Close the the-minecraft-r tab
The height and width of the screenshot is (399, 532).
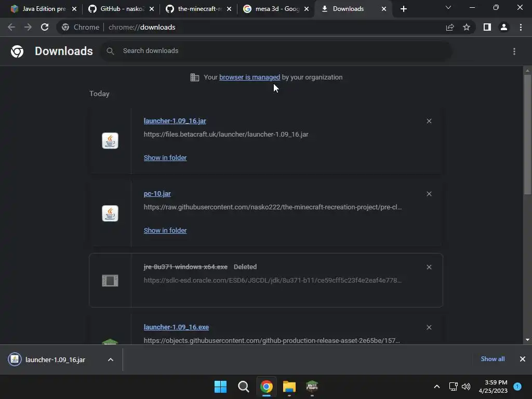[x=229, y=9]
